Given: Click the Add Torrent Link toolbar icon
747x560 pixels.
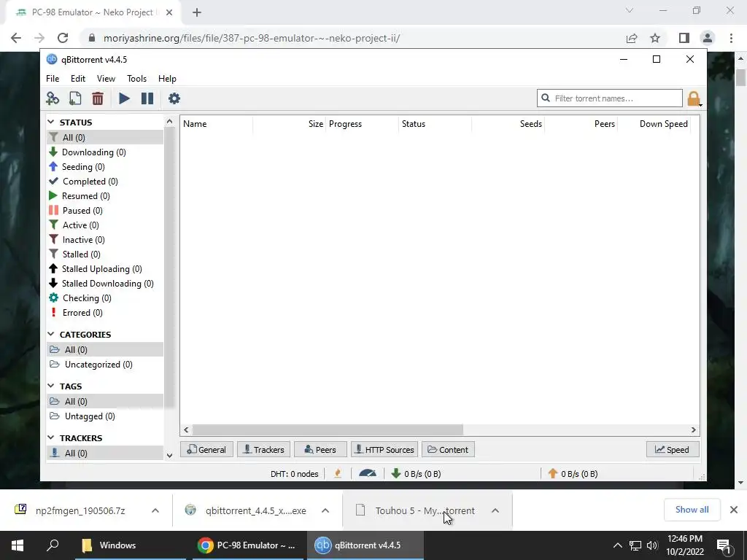Looking at the screenshot, I should (x=53, y=98).
